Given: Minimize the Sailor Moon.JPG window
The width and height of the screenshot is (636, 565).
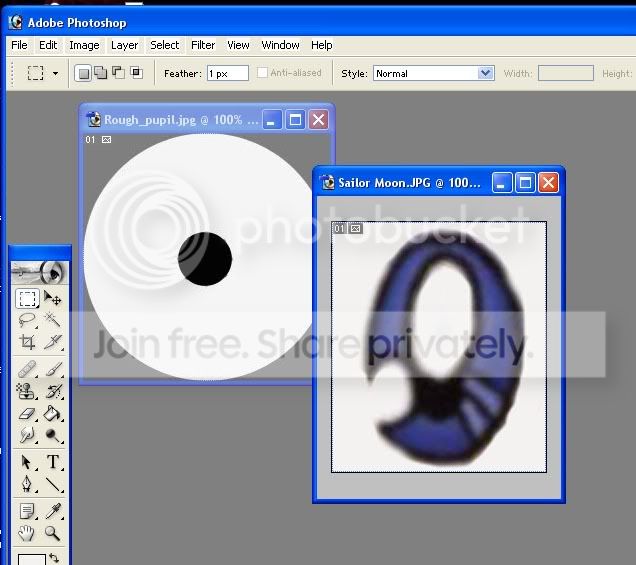Looking at the screenshot, I should pos(502,183).
